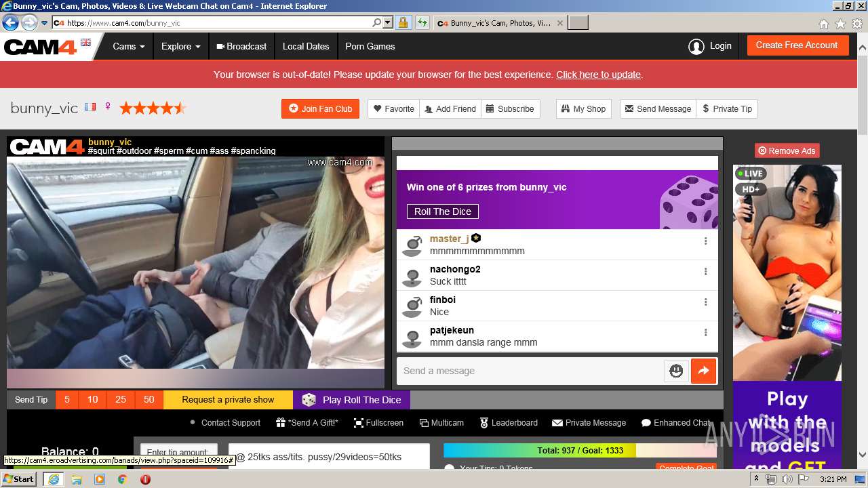Click Create Free Account button

(x=797, y=45)
